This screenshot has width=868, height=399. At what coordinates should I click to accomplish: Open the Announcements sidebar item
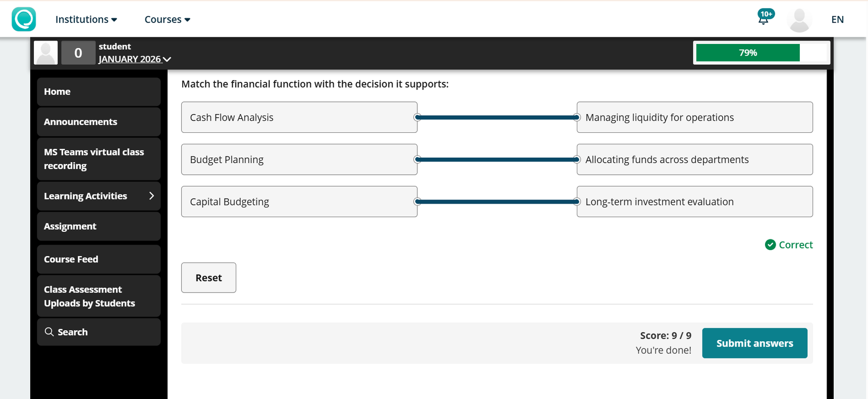pyautogui.click(x=98, y=122)
